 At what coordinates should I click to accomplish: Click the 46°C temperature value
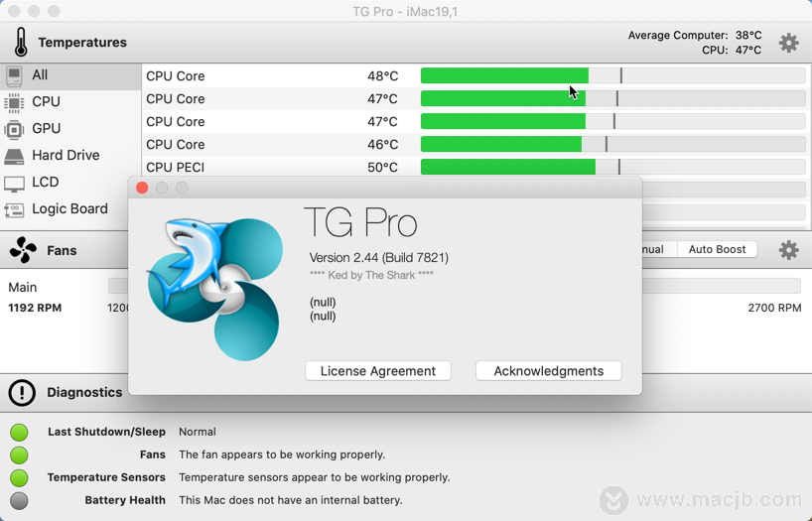(x=383, y=145)
